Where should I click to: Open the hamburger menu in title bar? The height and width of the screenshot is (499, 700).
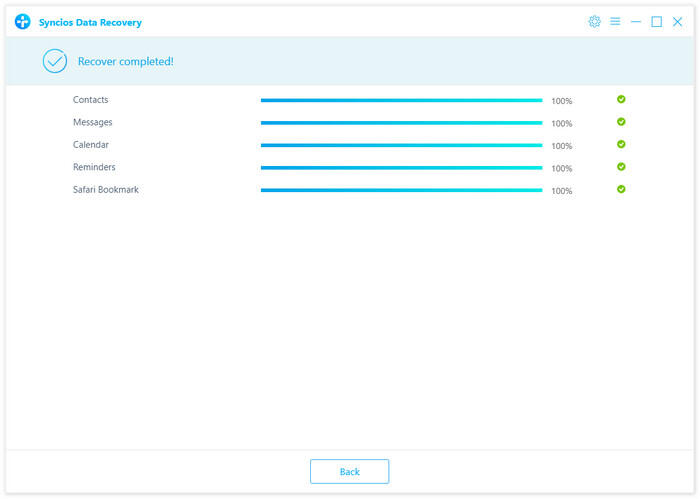[x=615, y=21]
